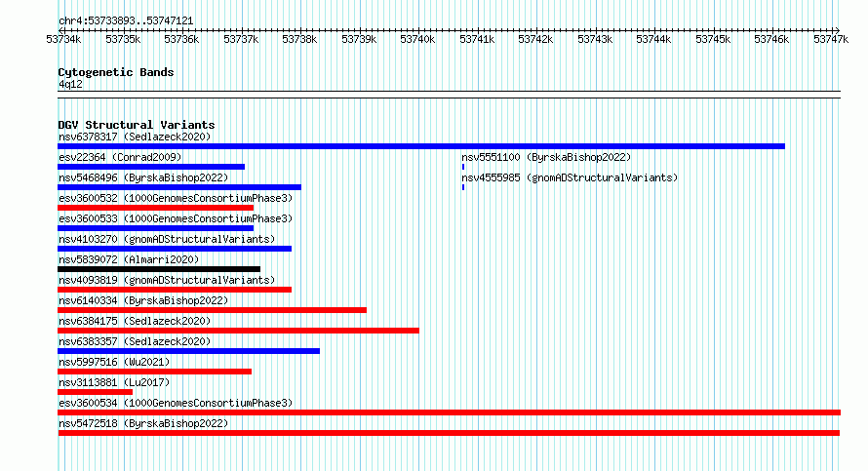The width and height of the screenshot is (868, 471).
Task: Click nsv5468496 (ByrskaBishop2022) label
Action: [x=143, y=177]
